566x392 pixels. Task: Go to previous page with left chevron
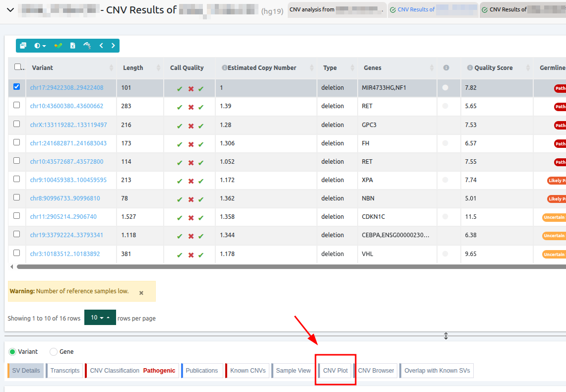click(x=101, y=46)
